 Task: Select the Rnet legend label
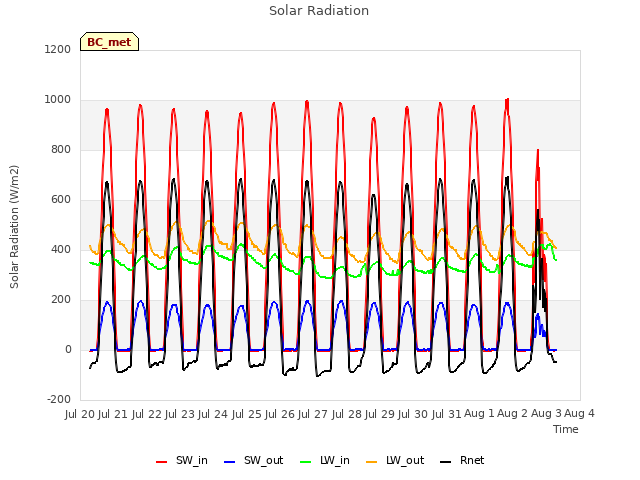click(472, 460)
